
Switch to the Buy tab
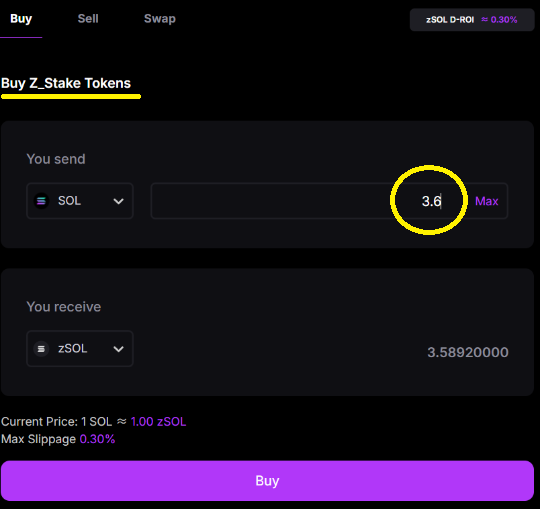pyautogui.click(x=21, y=19)
